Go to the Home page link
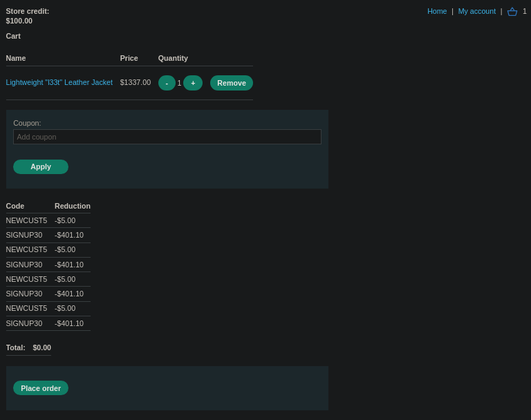 (x=437, y=12)
